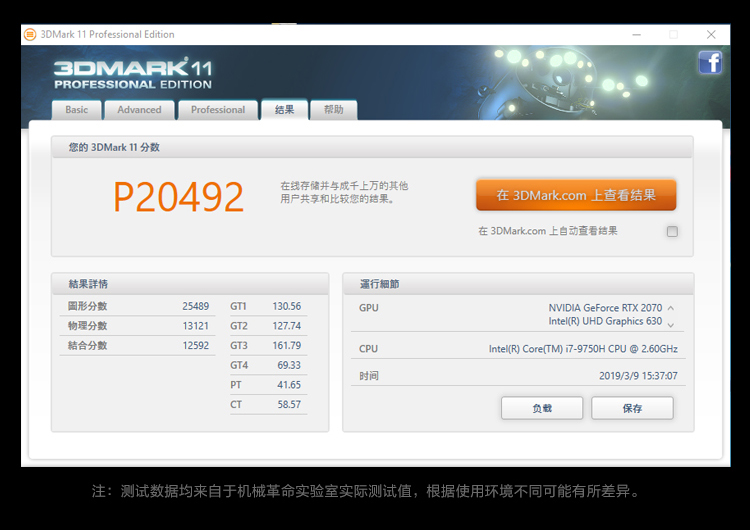The image size is (750, 530).
Task: Click GT2 result 127.74
Action: coord(287,326)
